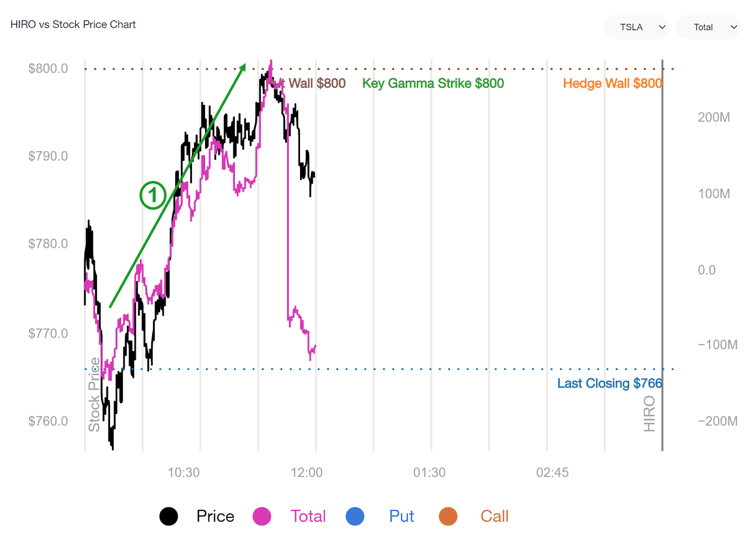The image size is (756, 540).
Task: Open the TSLA ticker dropdown
Action: point(636,27)
